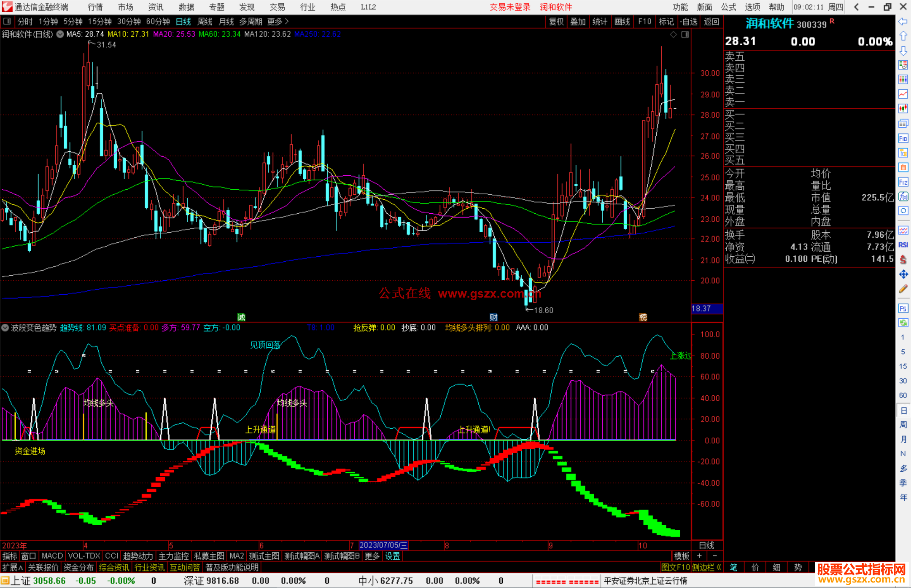Screen dimensions: 911x588
Task: Click the MACD indicator button
Action: point(52,556)
